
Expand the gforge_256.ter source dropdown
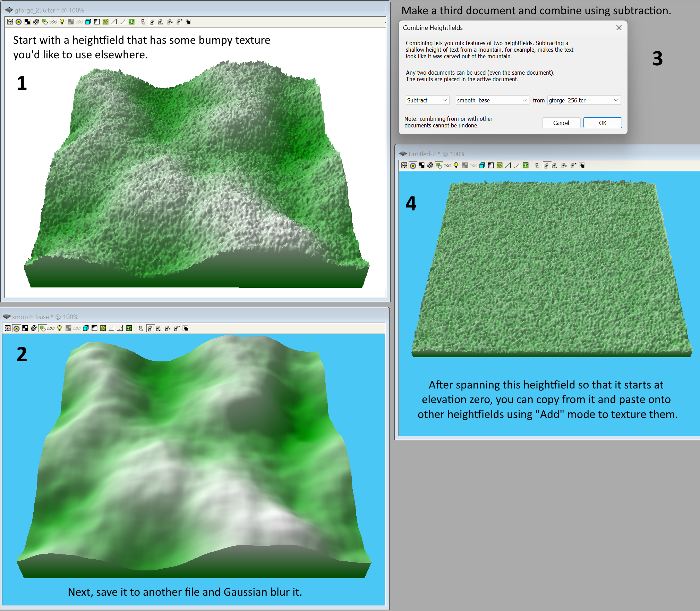(584, 100)
